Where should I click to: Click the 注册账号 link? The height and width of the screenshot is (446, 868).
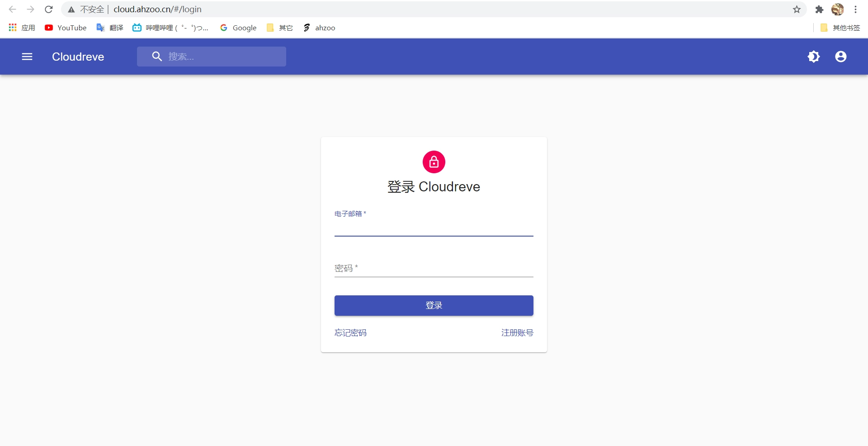click(x=517, y=332)
